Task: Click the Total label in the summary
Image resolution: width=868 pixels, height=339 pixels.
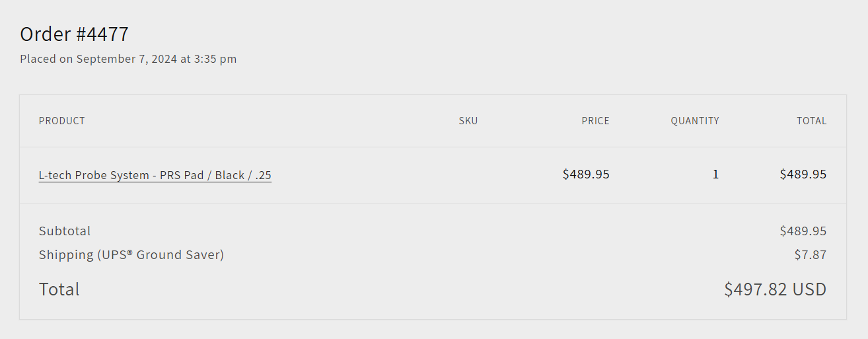Action: tap(59, 289)
